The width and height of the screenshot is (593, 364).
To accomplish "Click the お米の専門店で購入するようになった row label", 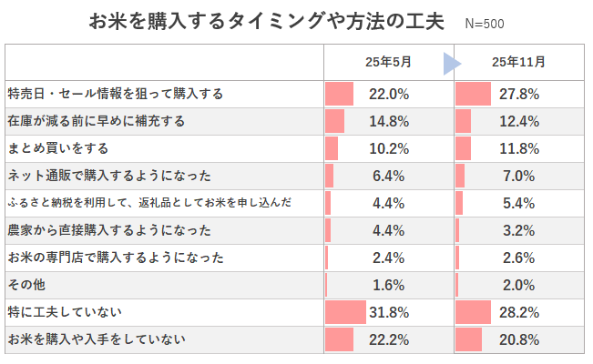I will (x=115, y=258).
